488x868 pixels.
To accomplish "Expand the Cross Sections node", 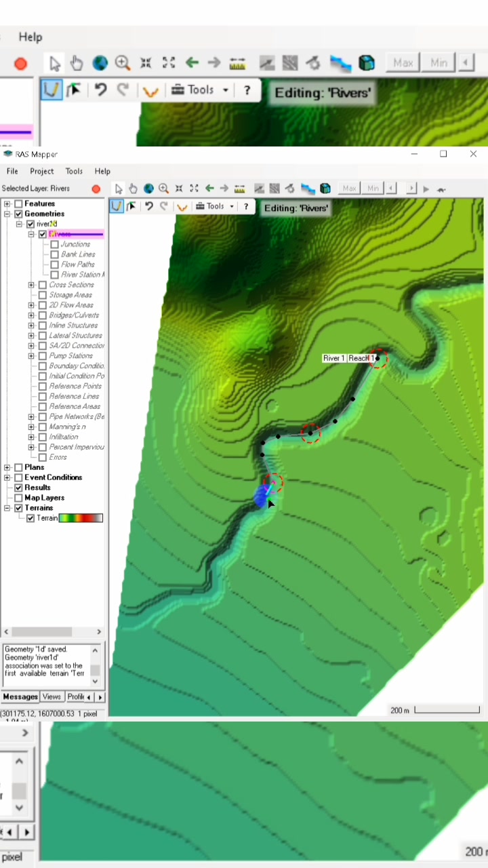I will 31,285.
